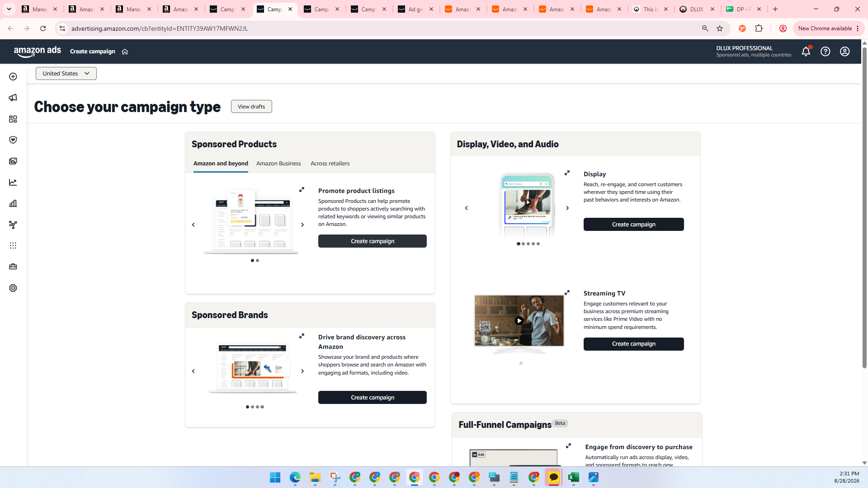This screenshot has height=488, width=868.
Task: Switch to the DLUX browser tab
Action: click(x=697, y=9)
